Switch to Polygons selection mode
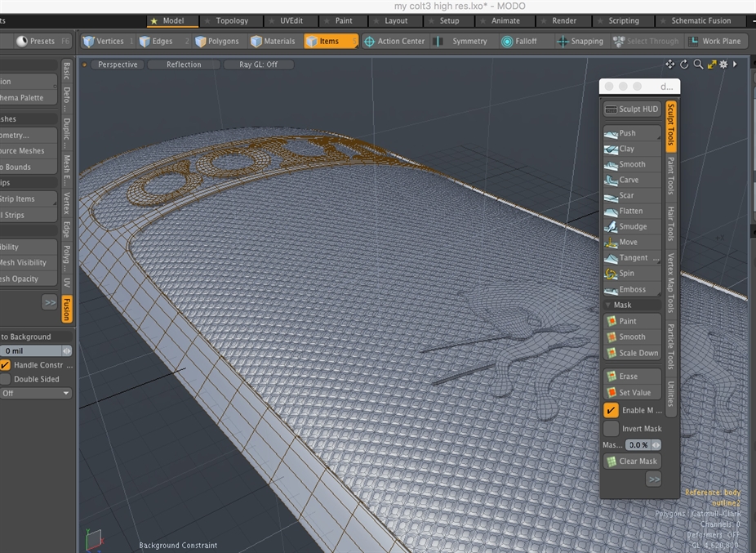Image resolution: width=756 pixels, height=553 pixels. click(x=217, y=41)
